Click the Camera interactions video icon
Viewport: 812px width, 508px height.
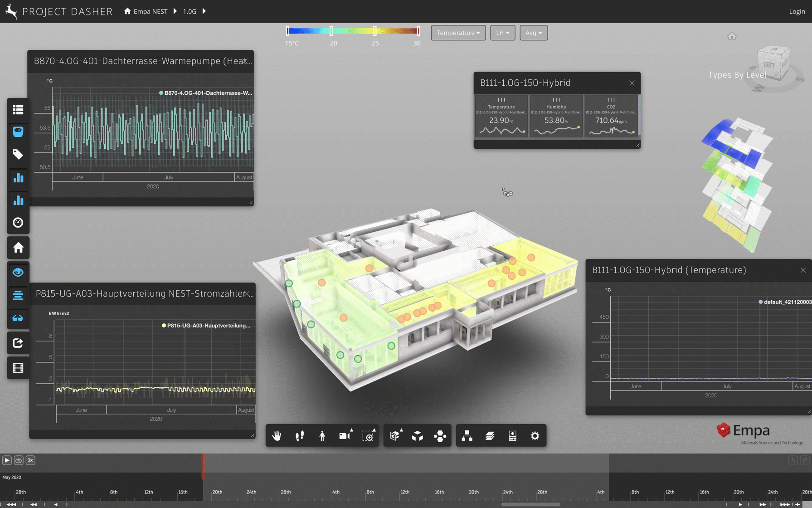tap(345, 436)
